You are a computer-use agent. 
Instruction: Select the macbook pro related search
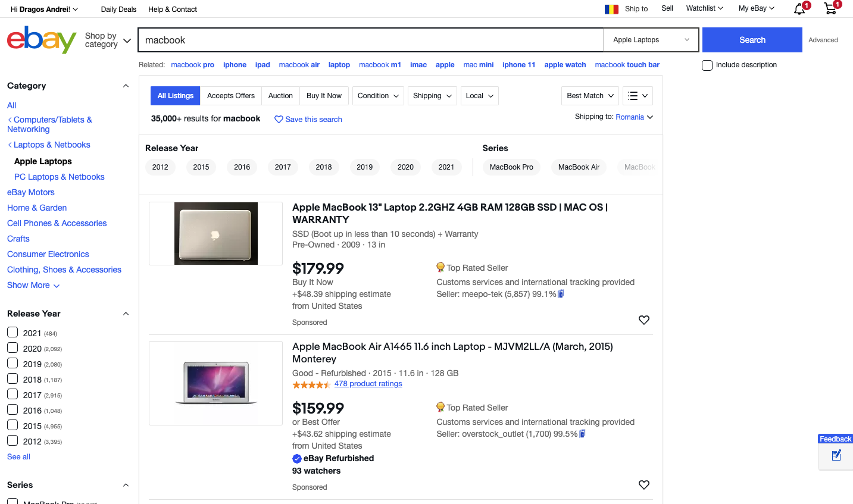click(x=192, y=65)
